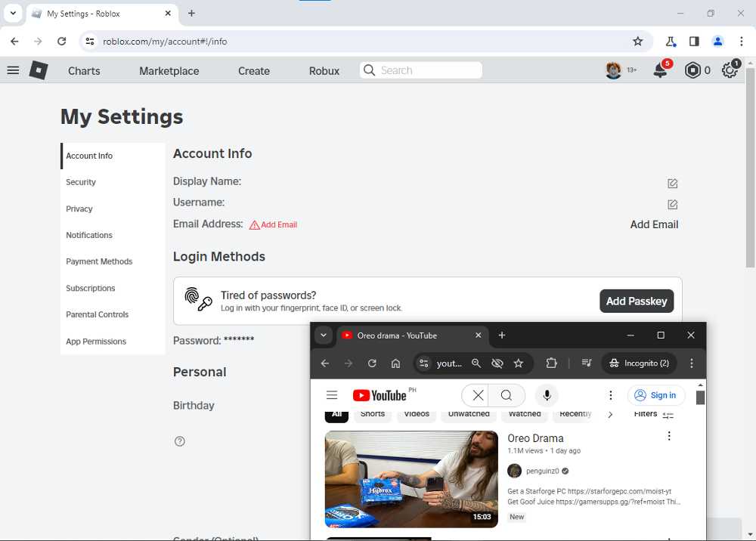The width and height of the screenshot is (756, 541).
Task: Open Oreo Drama video options menu
Action: (668, 436)
